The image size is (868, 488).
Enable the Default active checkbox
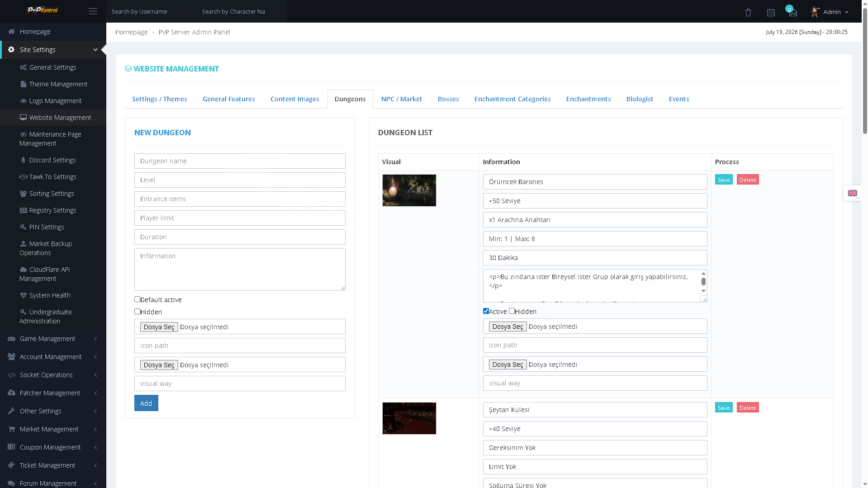pos(137,299)
